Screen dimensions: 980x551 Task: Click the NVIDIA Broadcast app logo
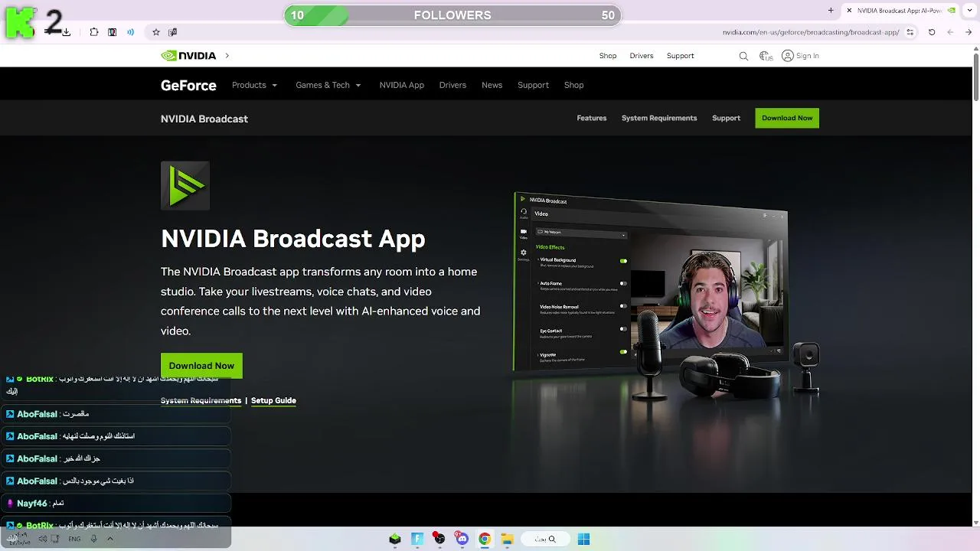coord(185,185)
